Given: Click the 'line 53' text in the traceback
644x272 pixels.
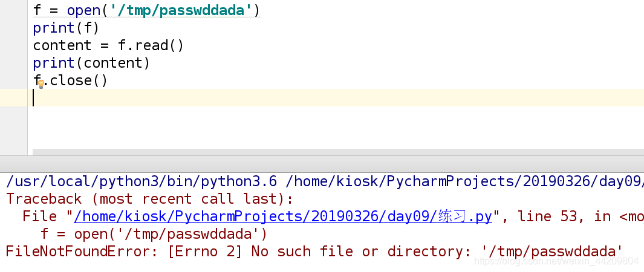Looking at the screenshot, I should (x=547, y=216).
